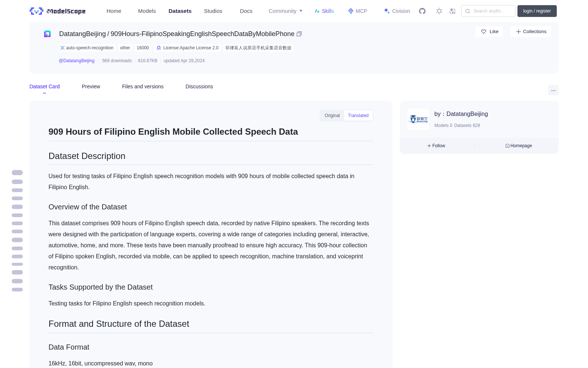
Task: Jump to last outline marker in sidebar
Action: (17, 290)
